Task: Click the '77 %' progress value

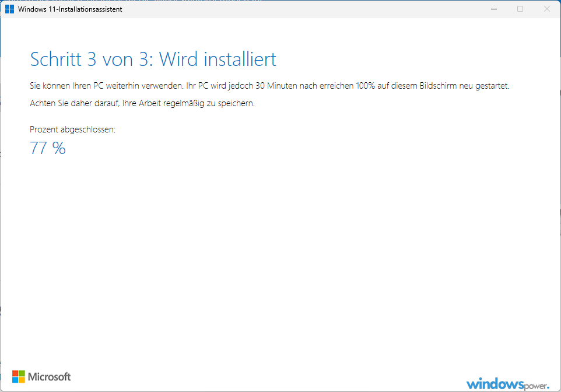Action: (x=48, y=148)
